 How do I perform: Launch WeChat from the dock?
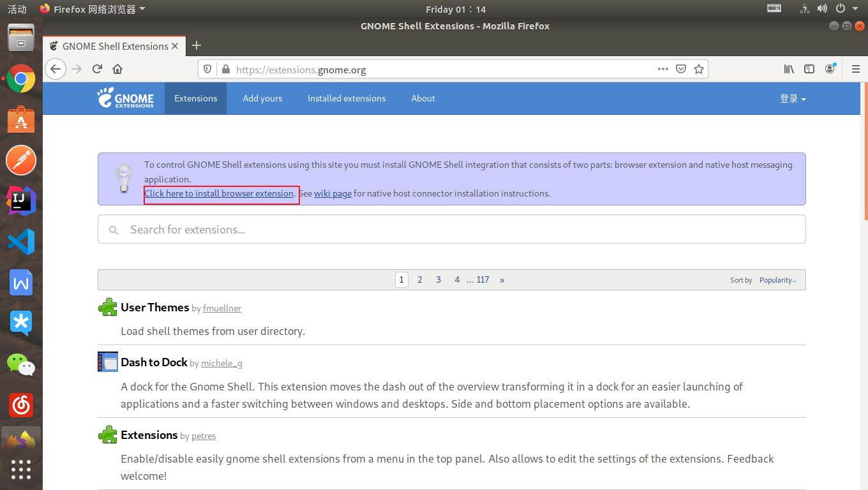(x=21, y=364)
